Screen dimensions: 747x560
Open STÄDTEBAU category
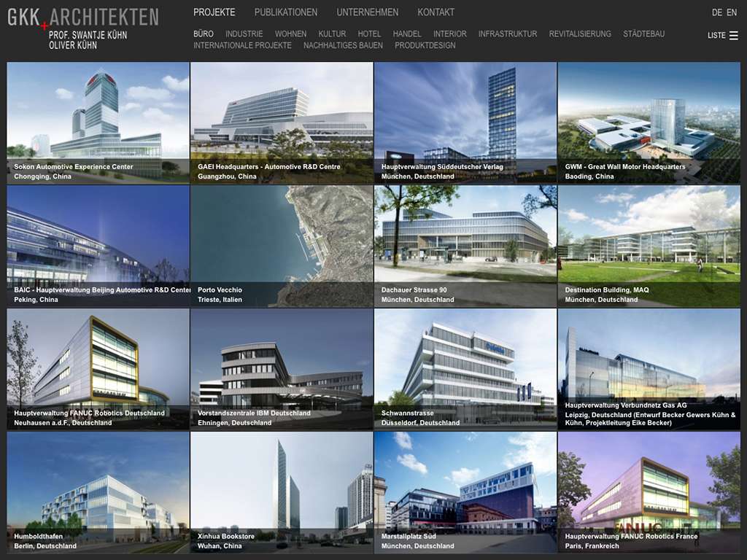643,34
